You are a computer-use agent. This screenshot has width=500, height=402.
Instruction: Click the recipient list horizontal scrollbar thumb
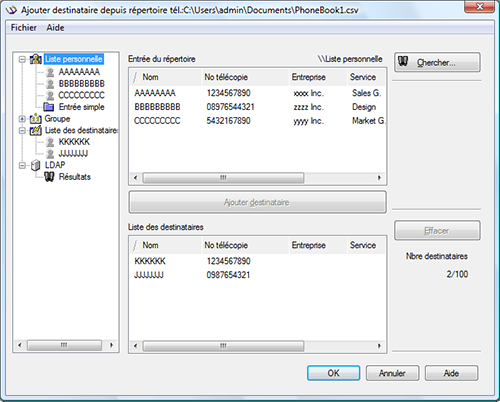coord(223,346)
